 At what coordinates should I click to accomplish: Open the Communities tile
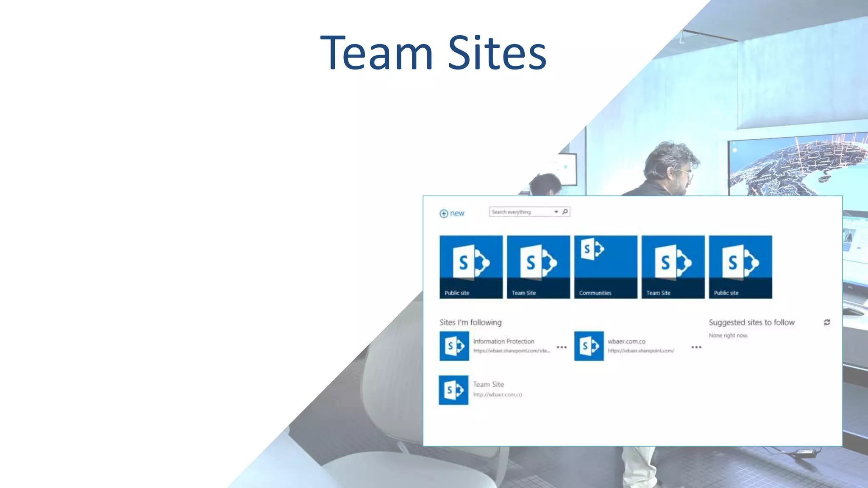[x=606, y=267]
